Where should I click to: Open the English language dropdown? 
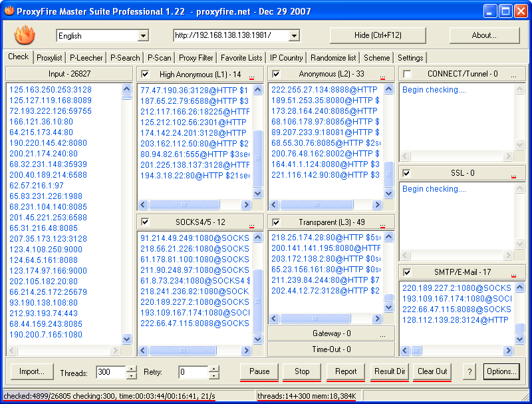[x=143, y=36]
